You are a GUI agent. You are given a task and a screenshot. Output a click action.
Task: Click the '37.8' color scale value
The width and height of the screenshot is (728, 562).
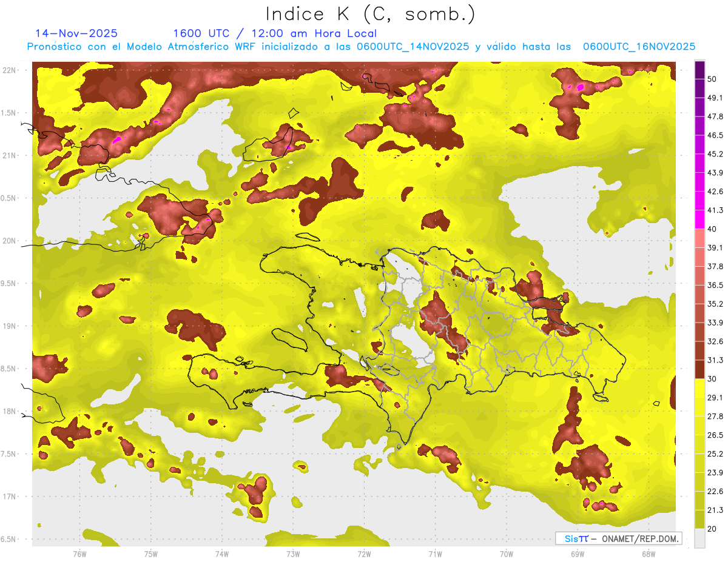(715, 266)
